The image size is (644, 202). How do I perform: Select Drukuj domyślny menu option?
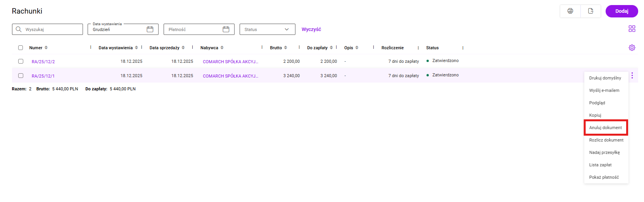pos(605,78)
